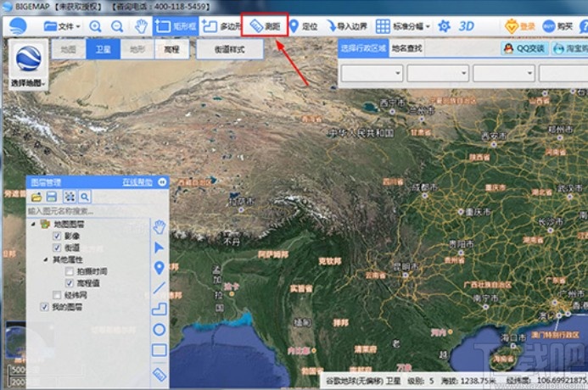The image size is (588, 390).
Task: Click the save icon in layer manager
Action: pos(52,197)
